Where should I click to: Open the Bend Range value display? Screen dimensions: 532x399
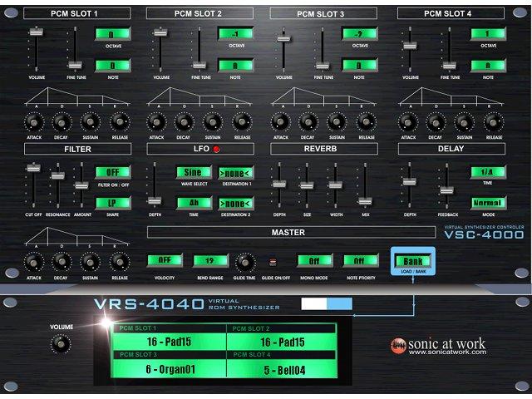[210, 260]
